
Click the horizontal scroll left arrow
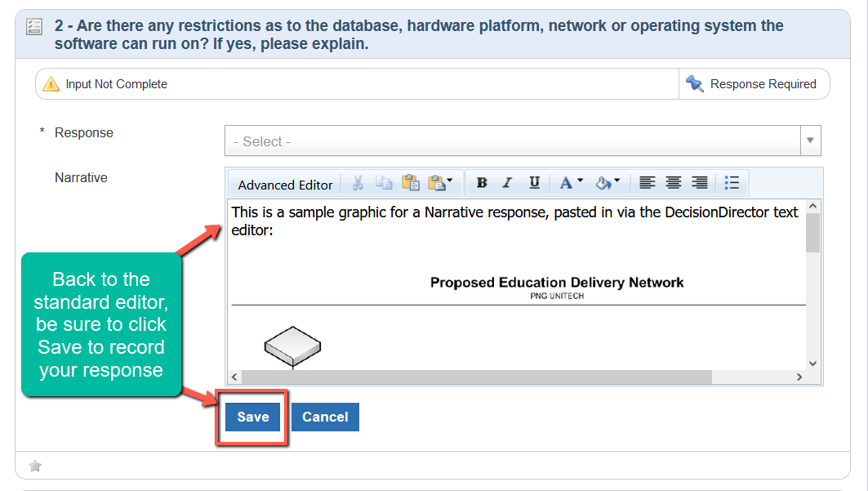click(234, 377)
